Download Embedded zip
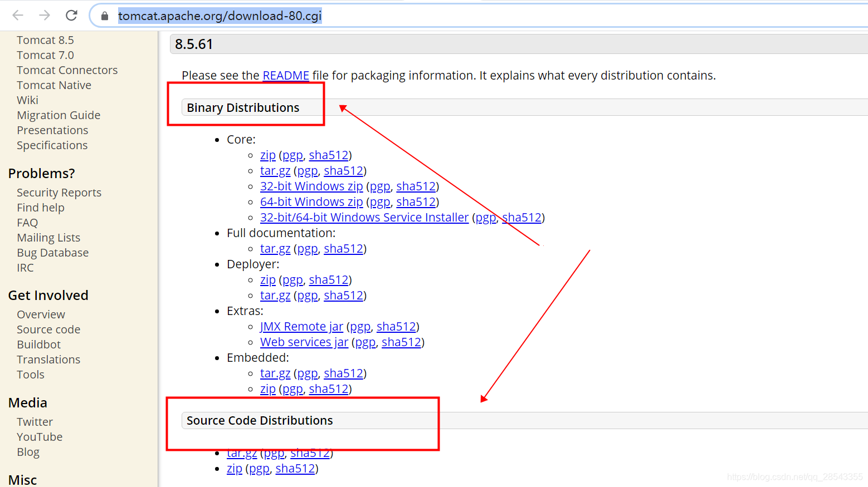 point(268,389)
